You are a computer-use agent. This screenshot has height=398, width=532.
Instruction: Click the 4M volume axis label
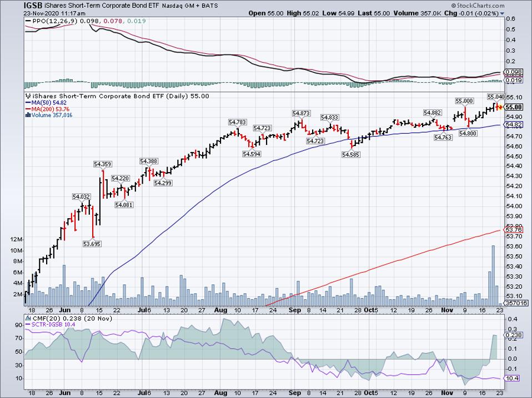pos(17,284)
